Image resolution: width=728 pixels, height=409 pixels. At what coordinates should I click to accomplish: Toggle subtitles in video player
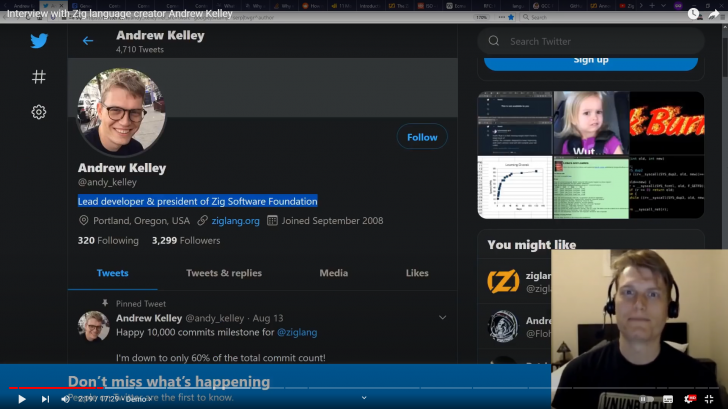[668, 399]
